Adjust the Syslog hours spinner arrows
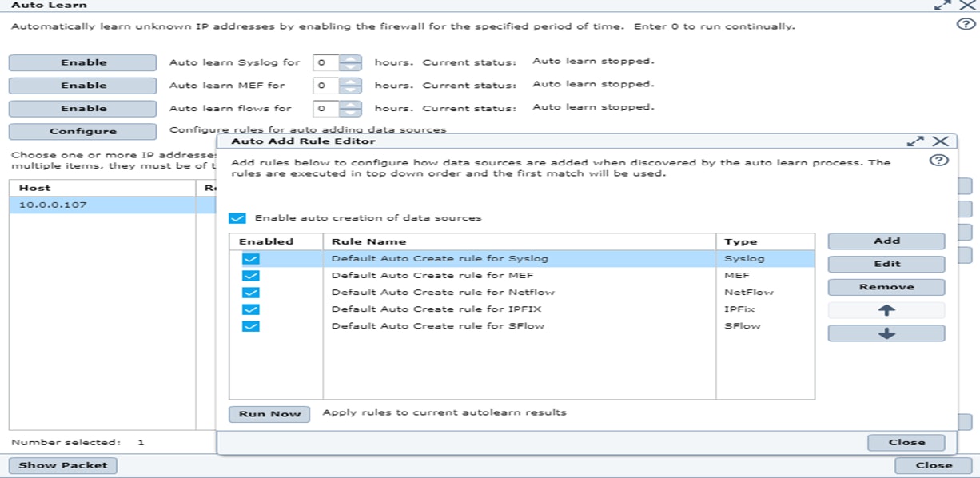This screenshot has width=980, height=478. point(350,62)
